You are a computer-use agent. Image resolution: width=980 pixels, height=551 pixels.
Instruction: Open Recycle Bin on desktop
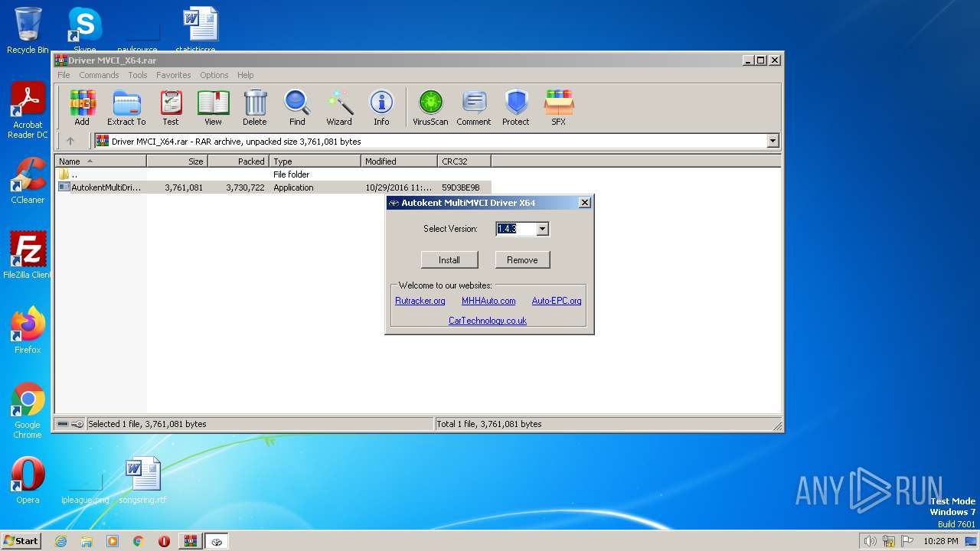[28, 31]
